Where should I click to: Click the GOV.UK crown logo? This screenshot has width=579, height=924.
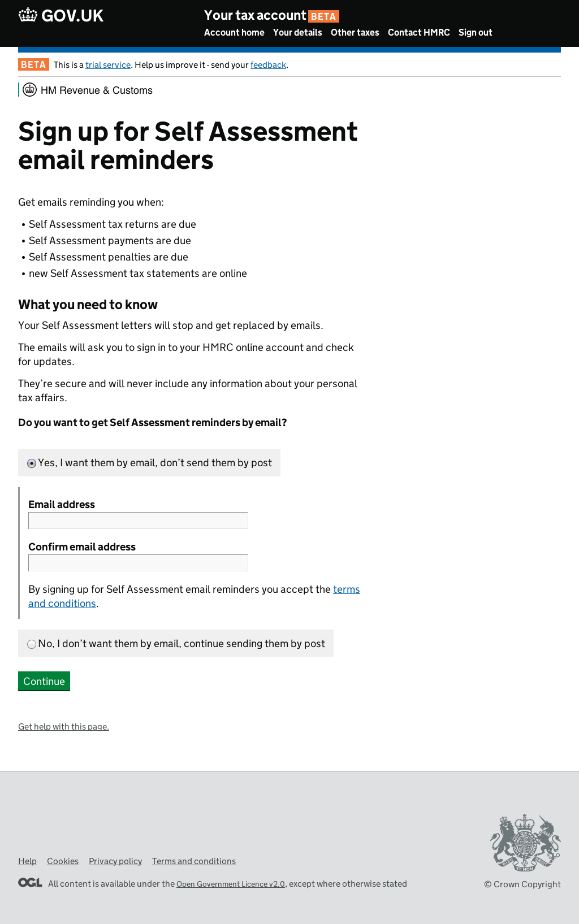(28, 15)
